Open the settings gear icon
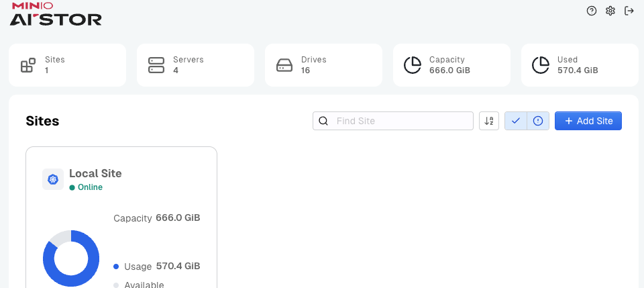 (x=610, y=11)
